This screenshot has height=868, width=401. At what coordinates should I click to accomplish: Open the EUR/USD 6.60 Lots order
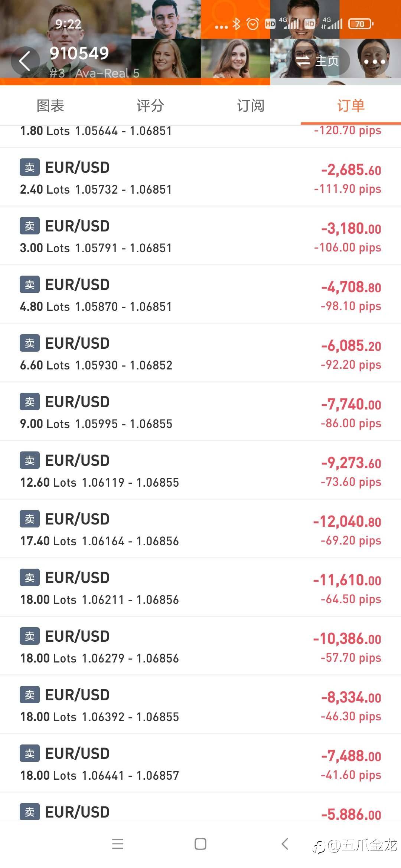pyautogui.click(x=200, y=353)
